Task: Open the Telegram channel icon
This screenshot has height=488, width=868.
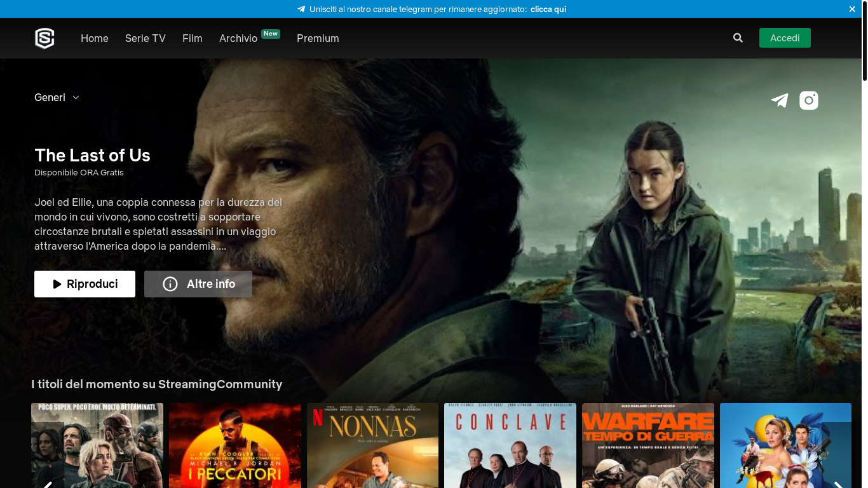Action: pos(780,100)
